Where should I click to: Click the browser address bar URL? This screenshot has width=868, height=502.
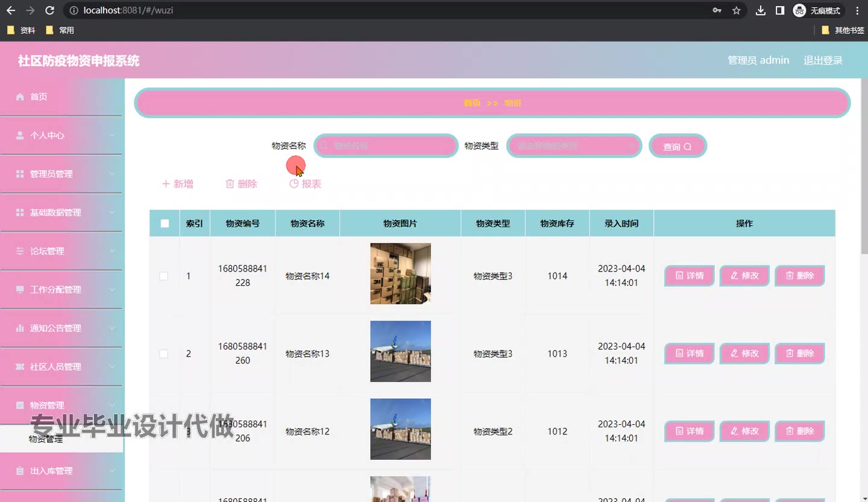128,10
